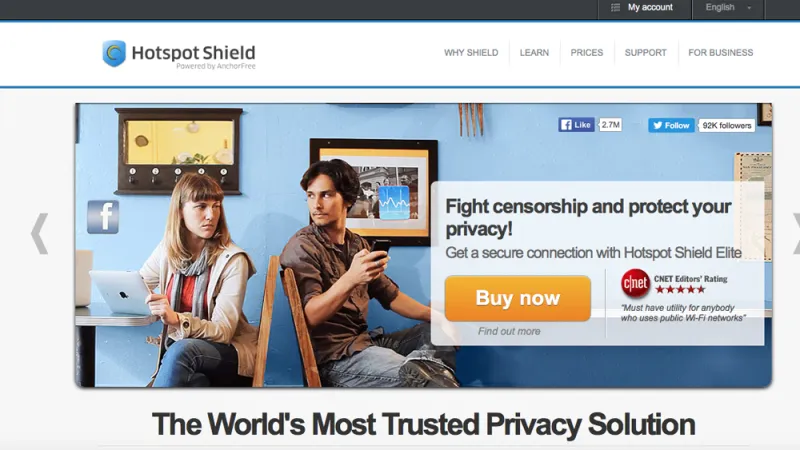Click the My account list icon
The width and height of the screenshot is (800, 450).
(615, 8)
